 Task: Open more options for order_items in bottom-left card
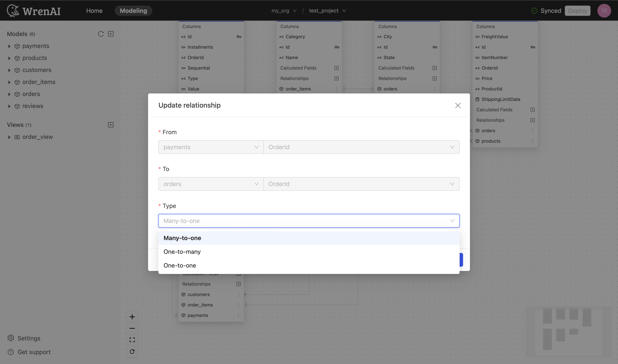238,305
